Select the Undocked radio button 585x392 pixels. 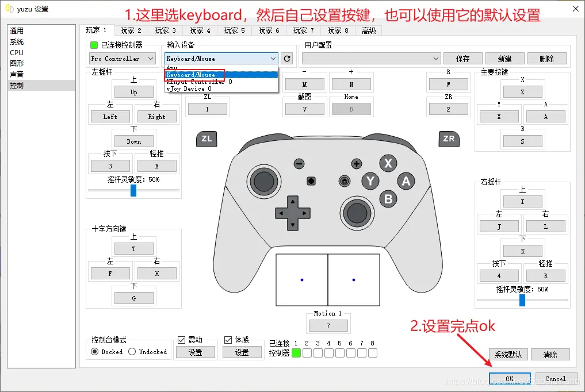pos(132,352)
